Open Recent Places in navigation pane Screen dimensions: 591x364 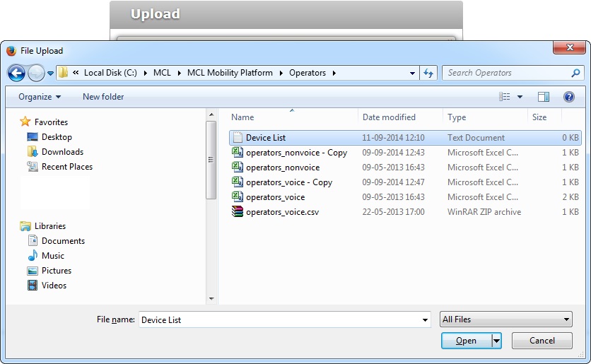(67, 167)
